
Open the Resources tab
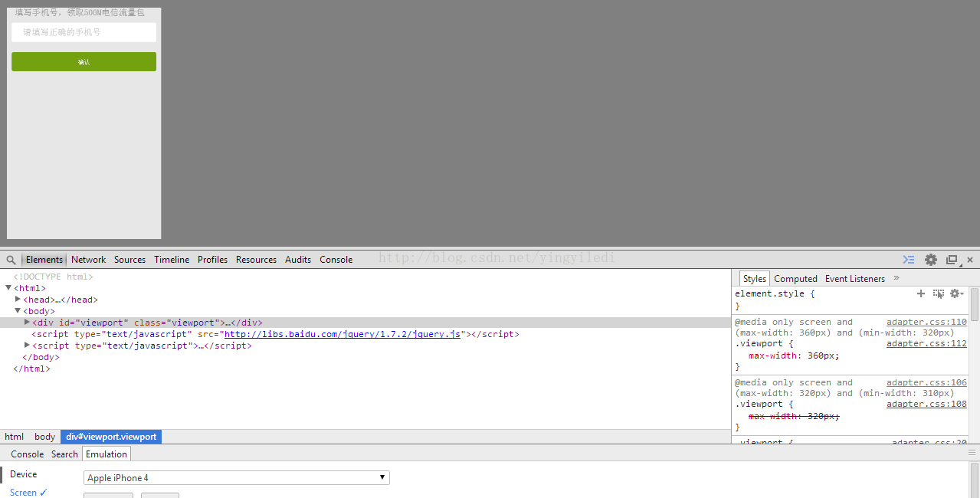point(256,260)
